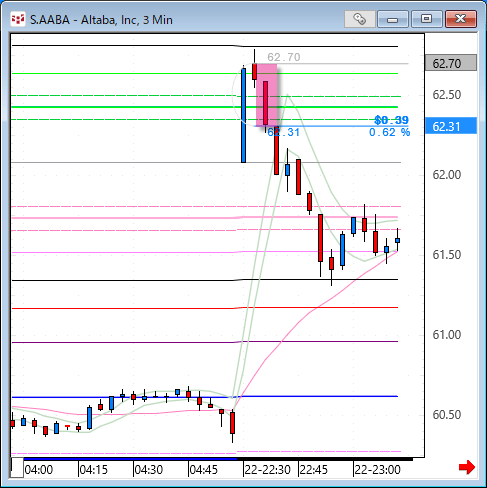The width and height of the screenshot is (487, 488).
Task: Select the gray 62.70 price label on scale
Action: coord(451,63)
